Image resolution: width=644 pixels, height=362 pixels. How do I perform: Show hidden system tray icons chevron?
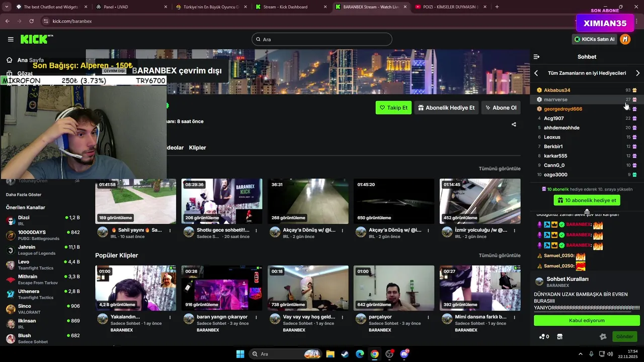pos(580,354)
